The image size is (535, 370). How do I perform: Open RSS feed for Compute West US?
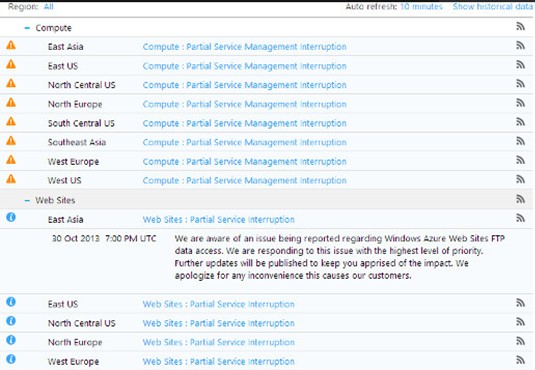(x=520, y=179)
